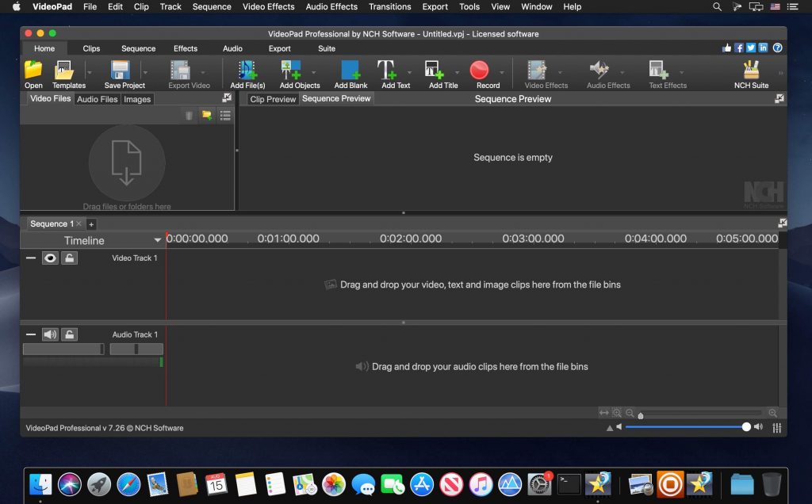Click the new folder icon in the file bin
The height and width of the screenshot is (504, 812).
[x=207, y=115]
